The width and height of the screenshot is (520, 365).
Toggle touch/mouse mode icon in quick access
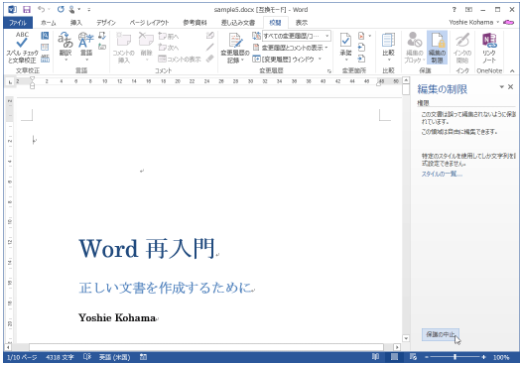(72, 9)
